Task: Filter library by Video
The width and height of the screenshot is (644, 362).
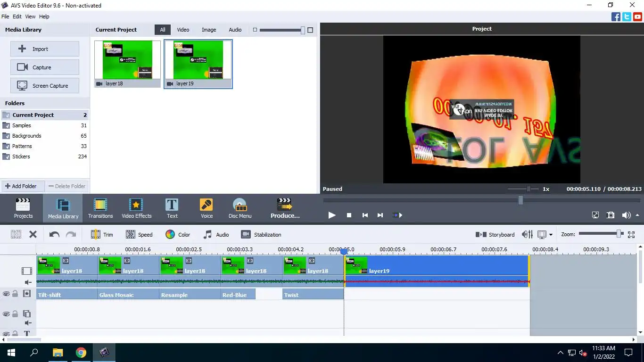Action: pyautogui.click(x=183, y=30)
